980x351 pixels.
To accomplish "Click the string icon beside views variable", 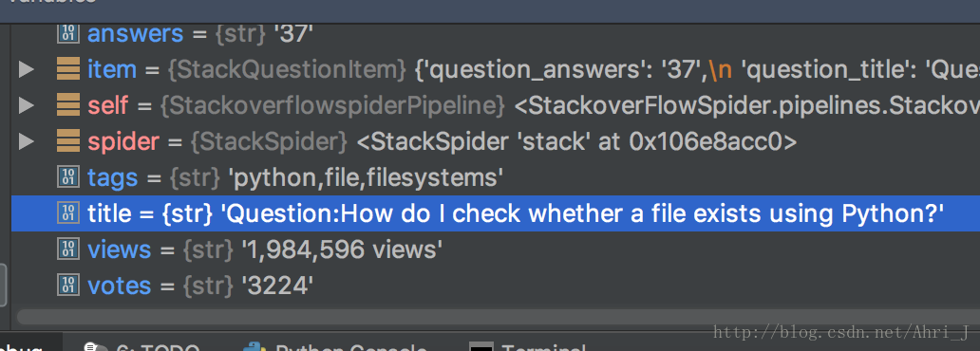I will 68,249.
